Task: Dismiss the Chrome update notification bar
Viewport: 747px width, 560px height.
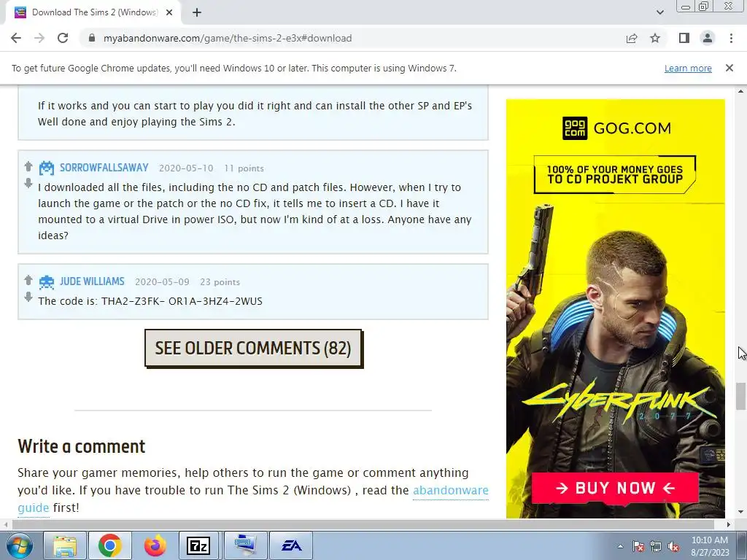Action: 729,68
